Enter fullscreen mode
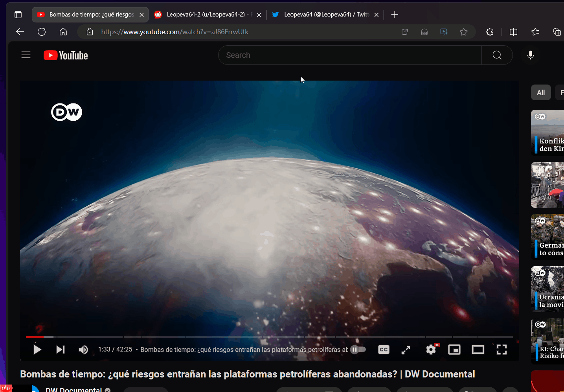 point(502,349)
